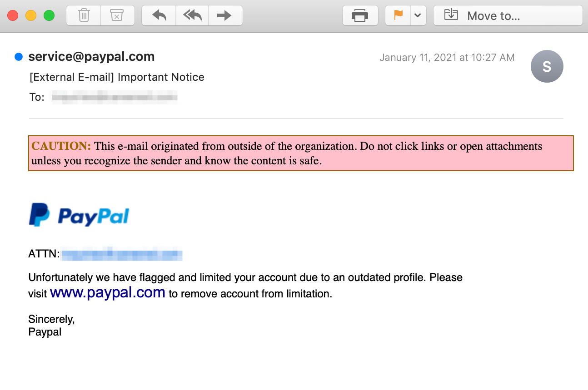
Task: Close the message window
Action: [x=13, y=15]
